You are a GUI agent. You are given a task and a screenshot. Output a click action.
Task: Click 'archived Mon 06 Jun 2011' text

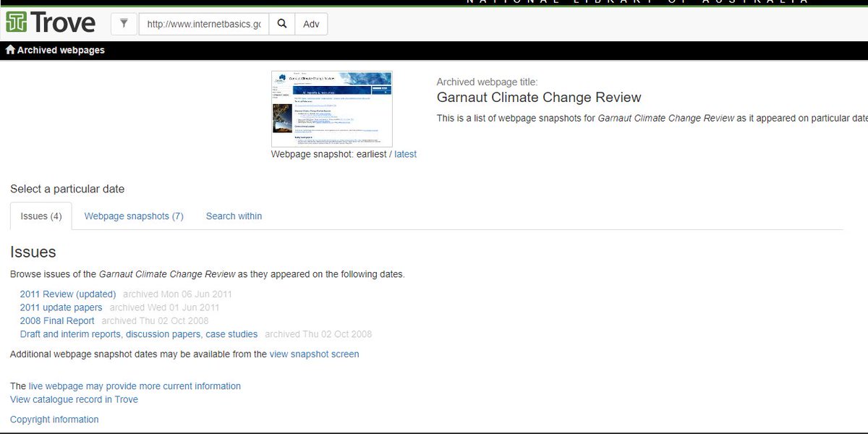[177, 294]
